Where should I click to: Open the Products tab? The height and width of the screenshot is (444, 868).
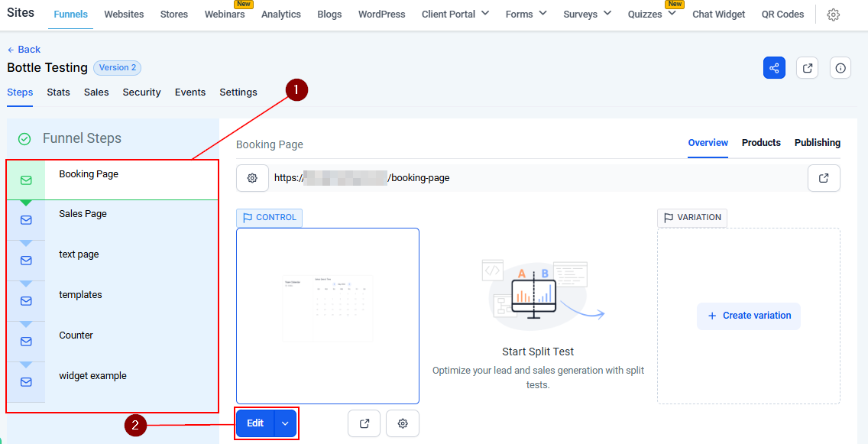pyautogui.click(x=761, y=143)
